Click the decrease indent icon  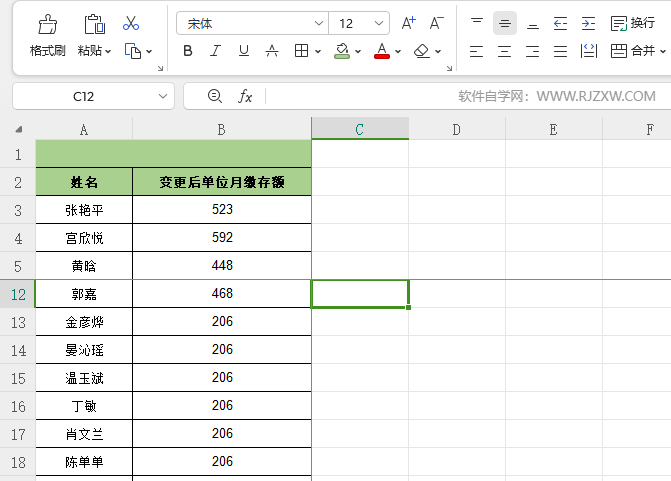click(x=560, y=23)
